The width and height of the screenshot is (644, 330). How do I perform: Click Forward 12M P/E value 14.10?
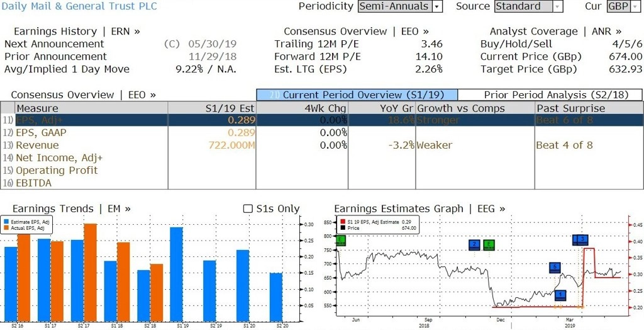tap(429, 57)
